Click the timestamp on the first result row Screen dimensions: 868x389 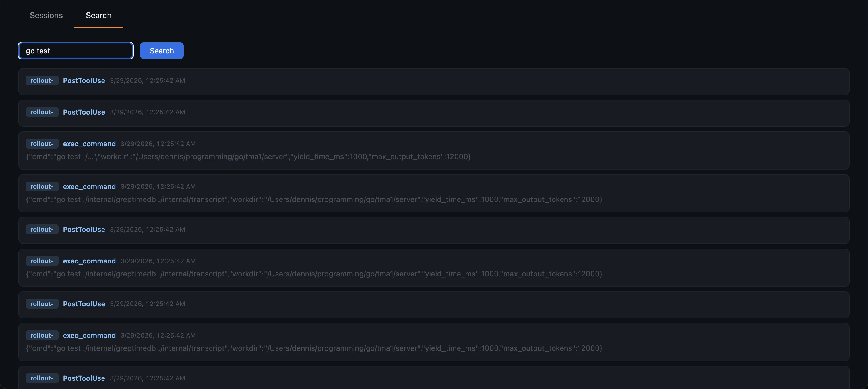[x=147, y=80]
